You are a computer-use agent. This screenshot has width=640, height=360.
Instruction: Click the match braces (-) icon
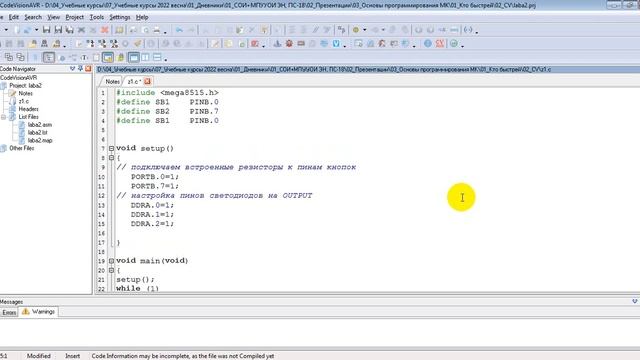tap(468, 30)
